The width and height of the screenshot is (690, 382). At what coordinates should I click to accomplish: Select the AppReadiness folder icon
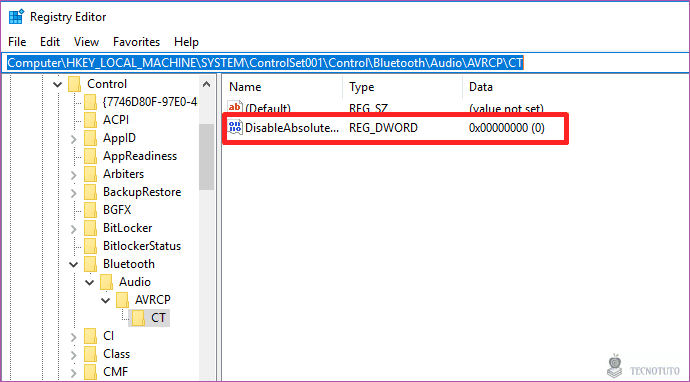pos(90,156)
